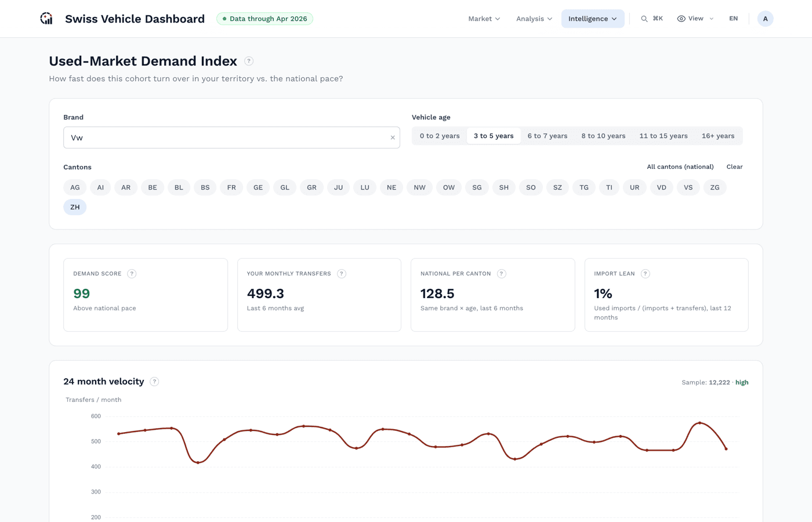This screenshot has height=522, width=812.
Task: Switch vehicle age to 16+ years
Action: coord(718,136)
